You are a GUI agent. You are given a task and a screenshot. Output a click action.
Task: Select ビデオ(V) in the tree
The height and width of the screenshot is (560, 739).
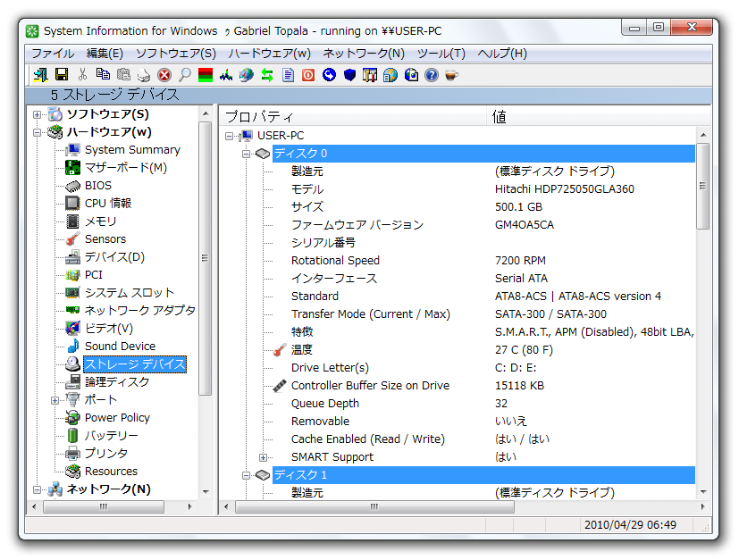108,329
